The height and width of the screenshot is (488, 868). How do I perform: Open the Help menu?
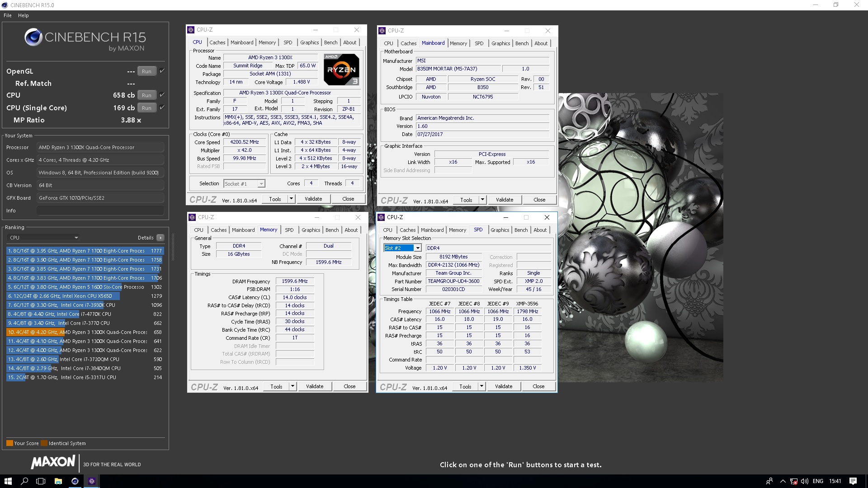(x=24, y=15)
